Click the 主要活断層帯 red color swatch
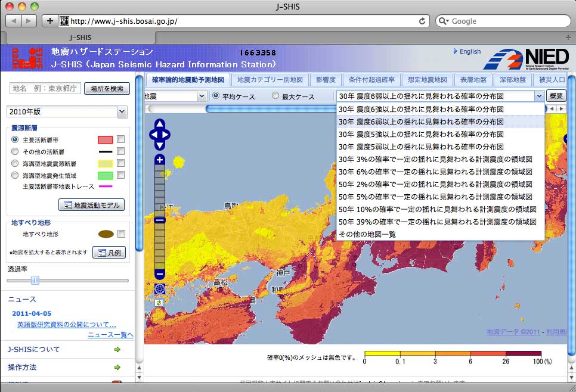This screenshot has height=392, width=576. point(105,139)
